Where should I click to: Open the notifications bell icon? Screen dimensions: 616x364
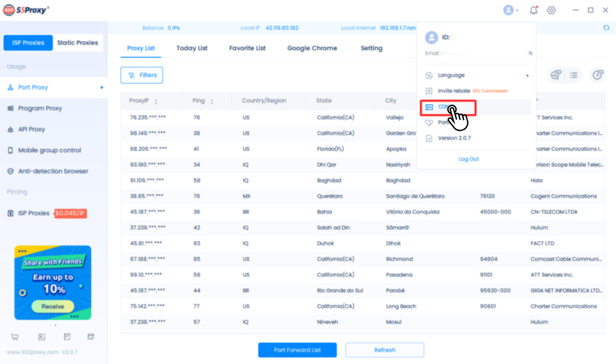533,10
